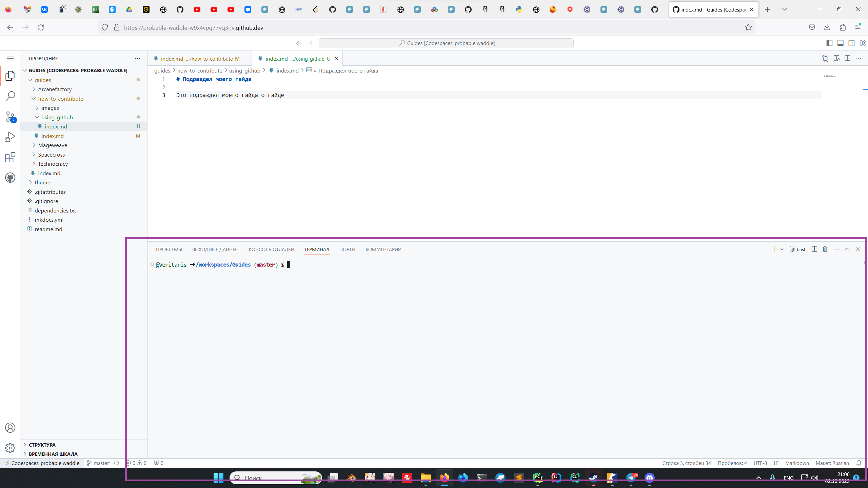Switch to the ПОРТЫ panel tab
This screenshot has width=868, height=488.
347,249
